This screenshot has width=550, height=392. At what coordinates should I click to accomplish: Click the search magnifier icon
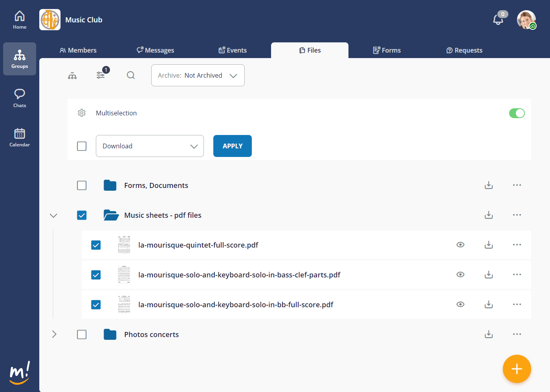[x=131, y=75]
